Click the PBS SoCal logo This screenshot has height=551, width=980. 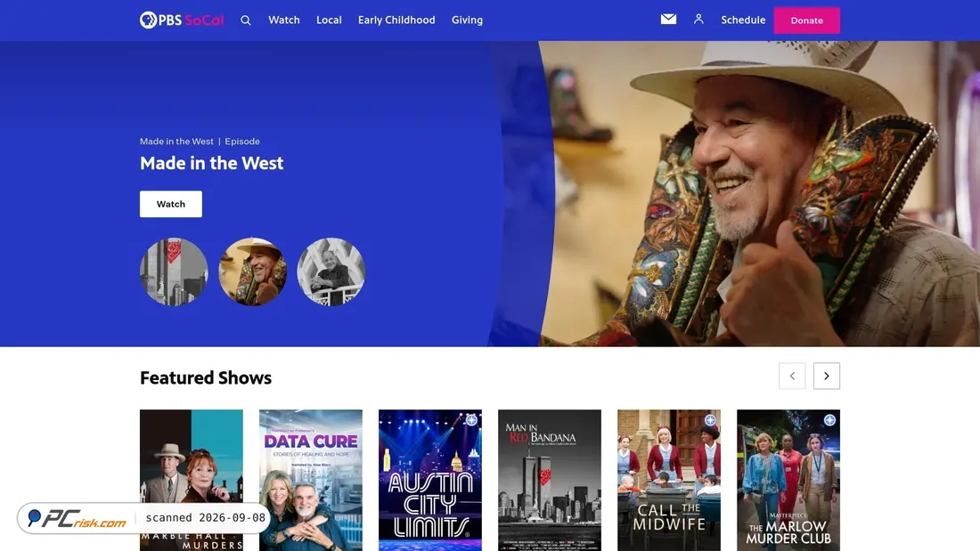[x=181, y=20]
